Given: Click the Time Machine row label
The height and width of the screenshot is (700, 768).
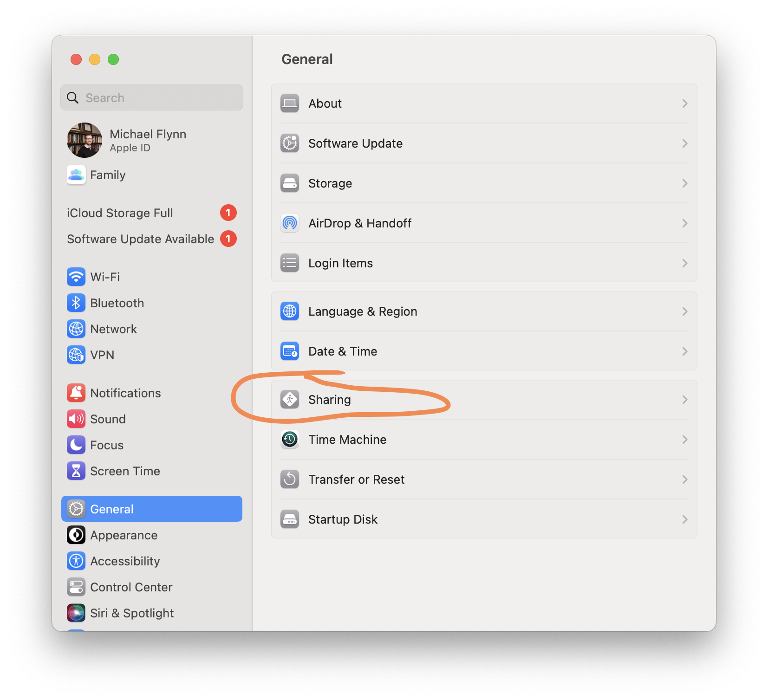Looking at the screenshot, I should [x=347, y=440].
